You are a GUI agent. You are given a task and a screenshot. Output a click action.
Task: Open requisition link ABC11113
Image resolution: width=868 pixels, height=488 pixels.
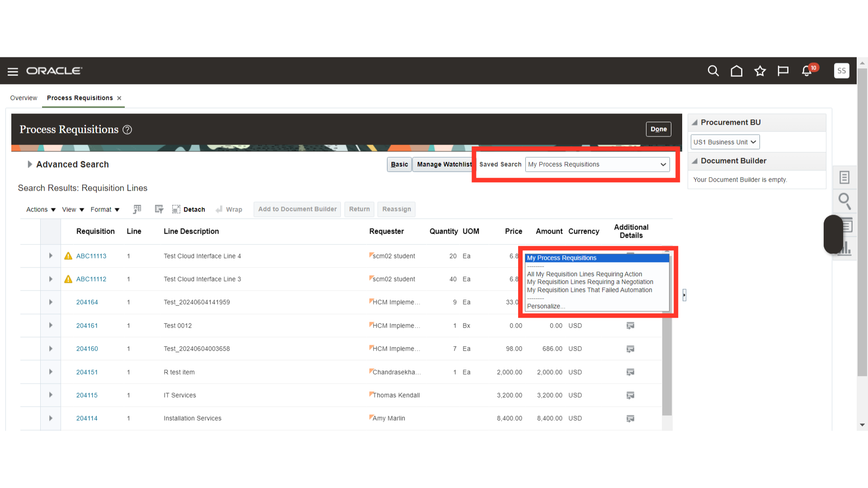pos(91,256)
